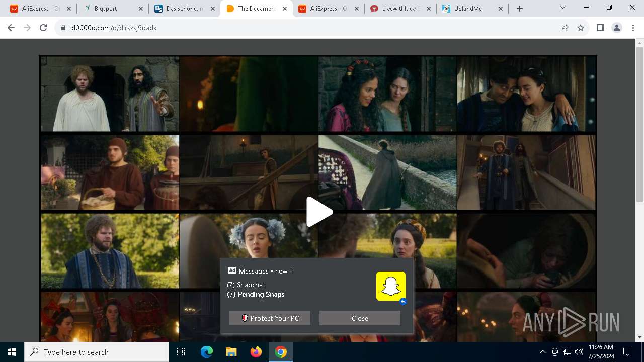This screenshot has height=362, width=644.
Task: Go forward with the forward arrow
Action: [27, 28]
